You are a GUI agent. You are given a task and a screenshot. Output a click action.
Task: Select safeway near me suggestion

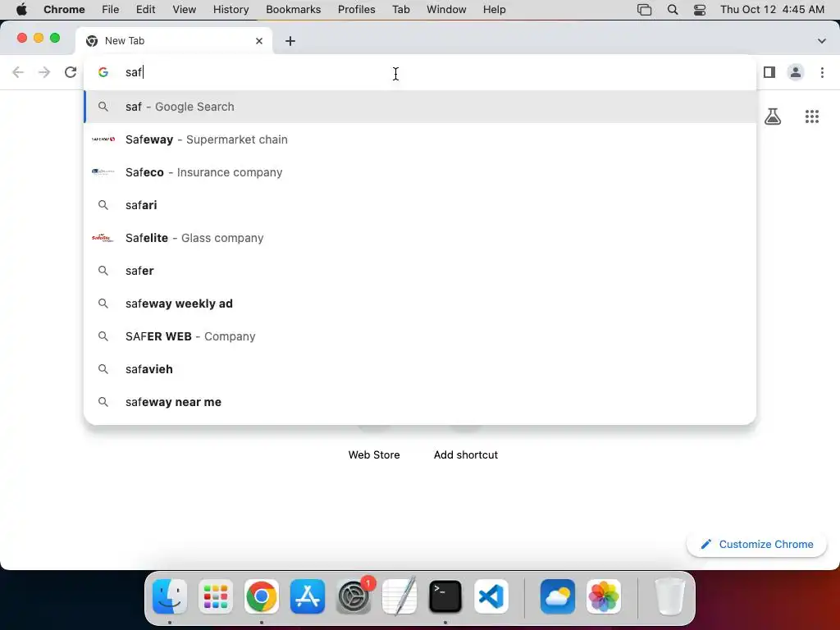click(x=420, y=402)
